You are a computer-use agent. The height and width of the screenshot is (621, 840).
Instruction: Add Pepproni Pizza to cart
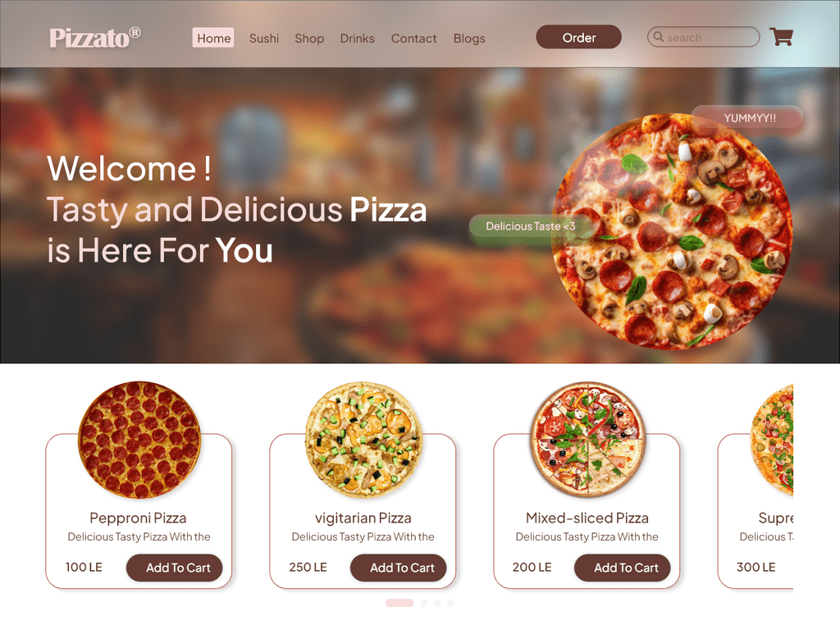pos(174,568)
